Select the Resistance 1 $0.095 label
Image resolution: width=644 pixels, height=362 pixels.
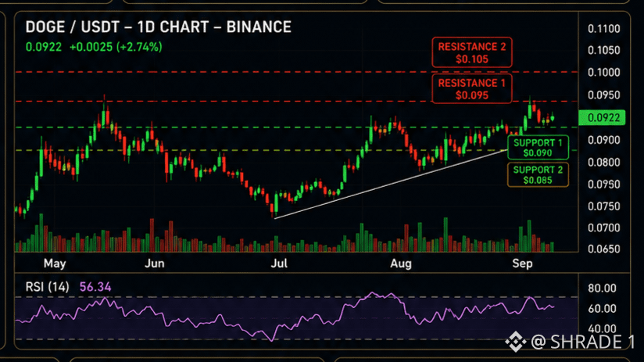472,89
